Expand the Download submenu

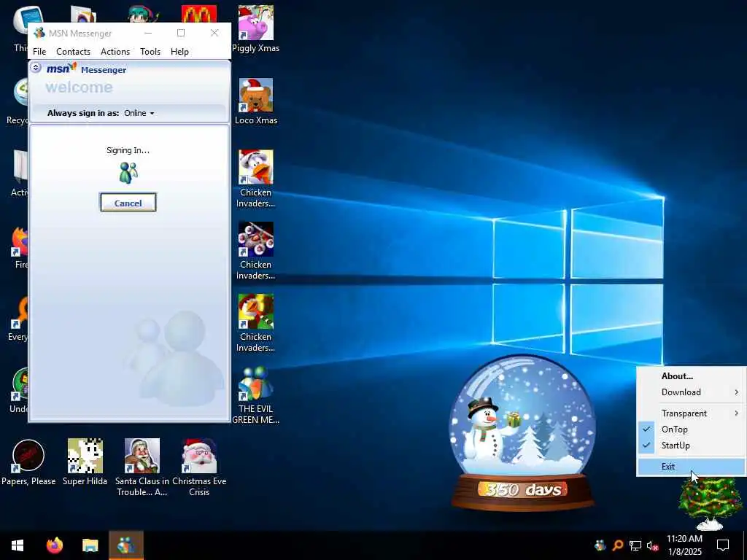click(x=692, y=392)
